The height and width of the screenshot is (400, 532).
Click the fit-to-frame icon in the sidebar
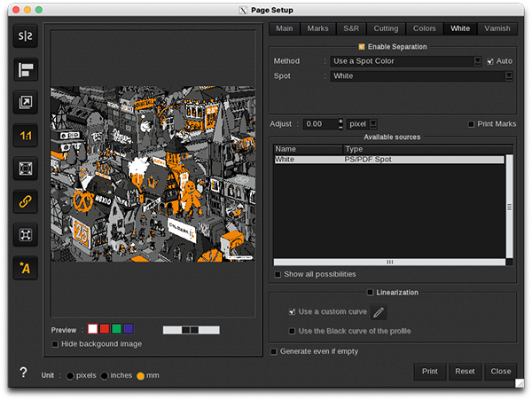(x=25, y=169)
